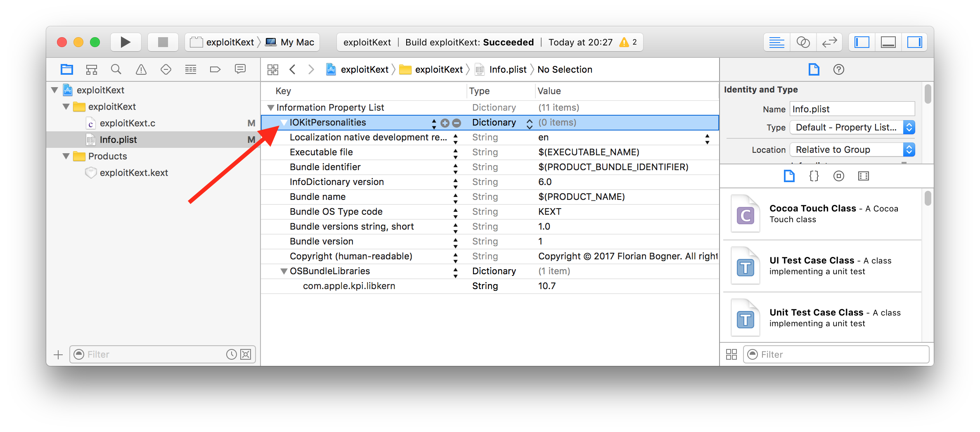The image size is (980, 432).
Task: Open the Breakpoint navigator
Action: click(215, 69)
